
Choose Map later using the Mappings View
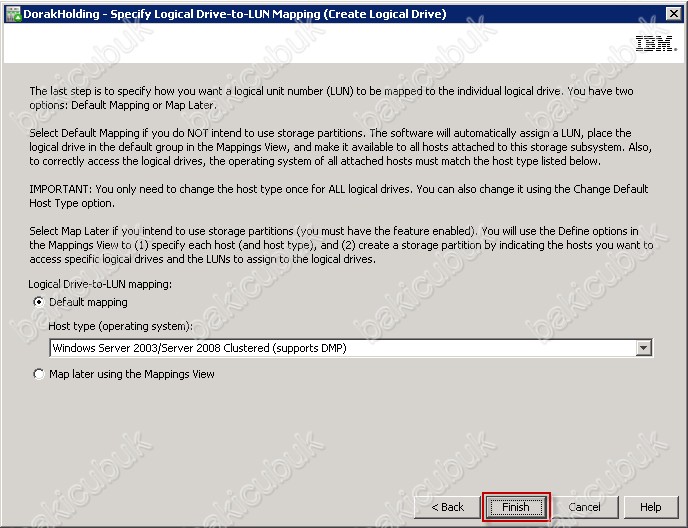pos(39,374)
